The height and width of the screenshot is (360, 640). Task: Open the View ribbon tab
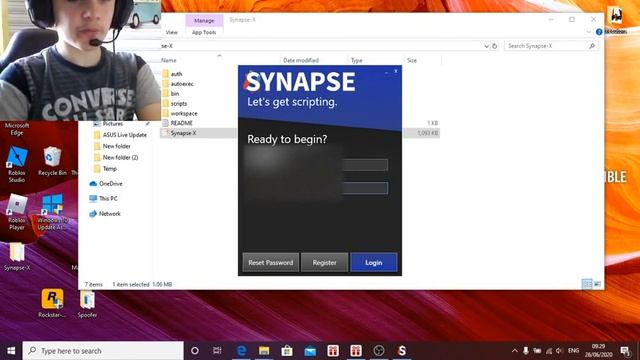tap(172, 32)
